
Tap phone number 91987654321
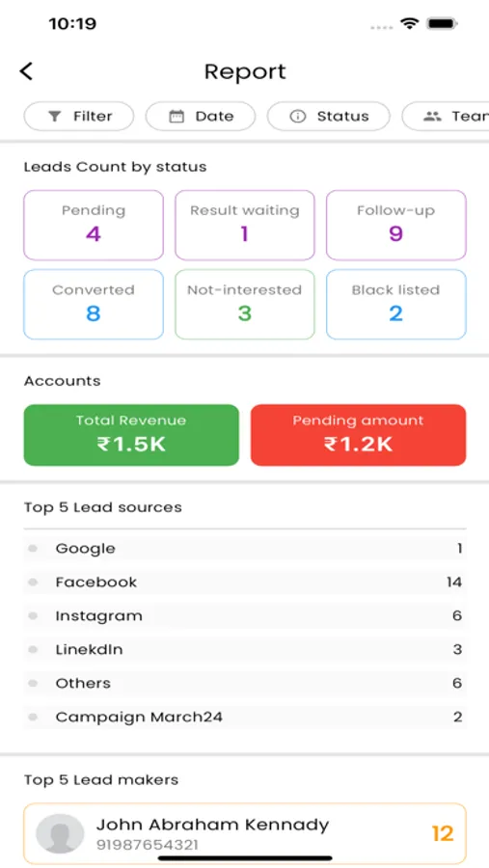tap(148, 845)
